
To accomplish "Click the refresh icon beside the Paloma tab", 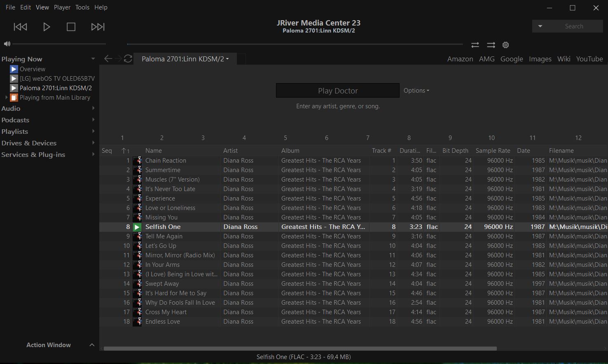I will point(128,59).
